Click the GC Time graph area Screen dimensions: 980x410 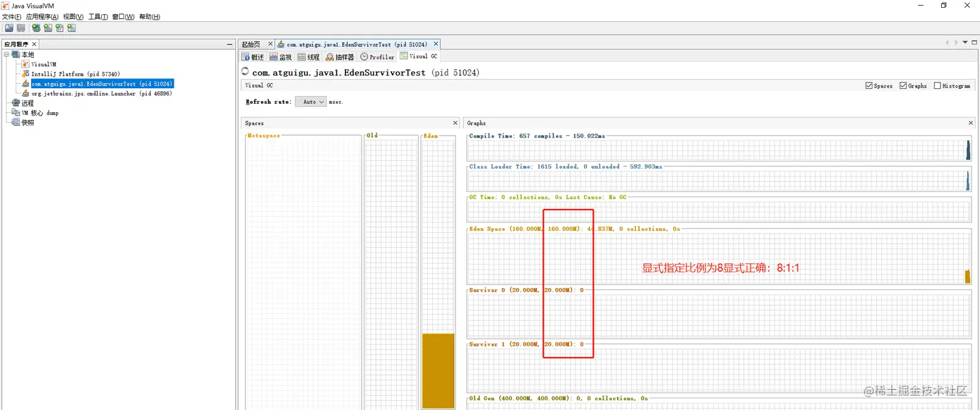(x=719, y=211)
